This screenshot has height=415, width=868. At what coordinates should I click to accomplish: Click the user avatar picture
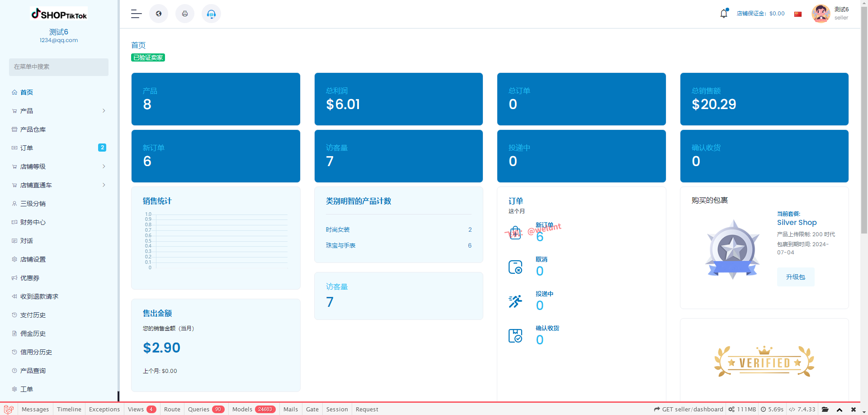pos(821,14)
